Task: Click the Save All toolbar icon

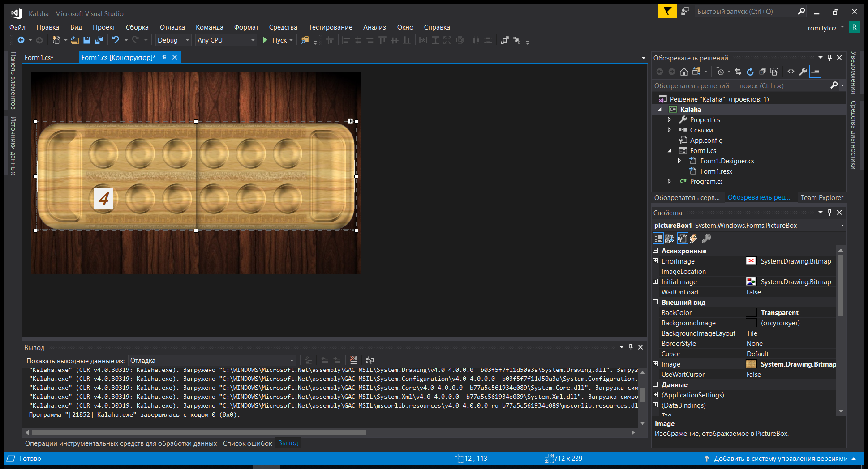Action: coord(99,40)
